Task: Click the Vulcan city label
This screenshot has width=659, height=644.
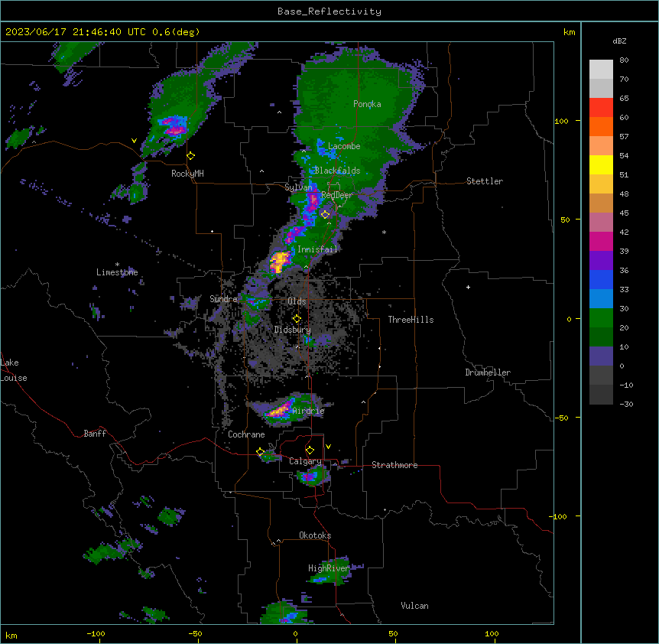Action: (415, 606)
